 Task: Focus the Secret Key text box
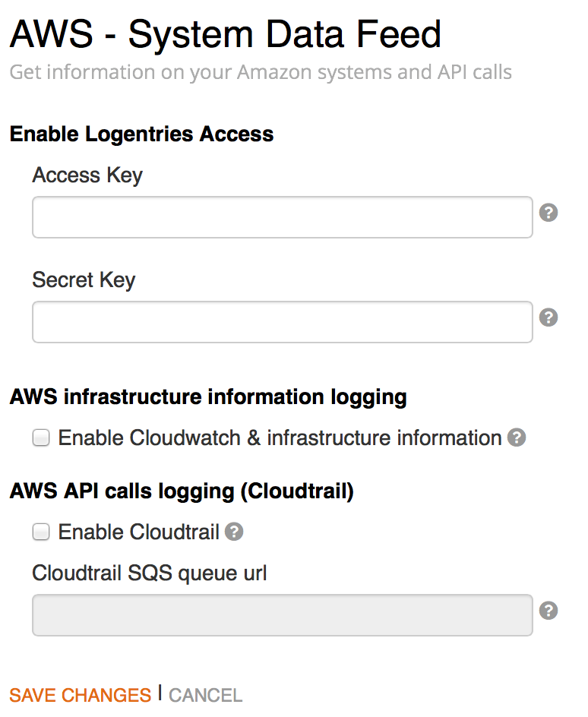pyautogui.click(x=282, y=322)
